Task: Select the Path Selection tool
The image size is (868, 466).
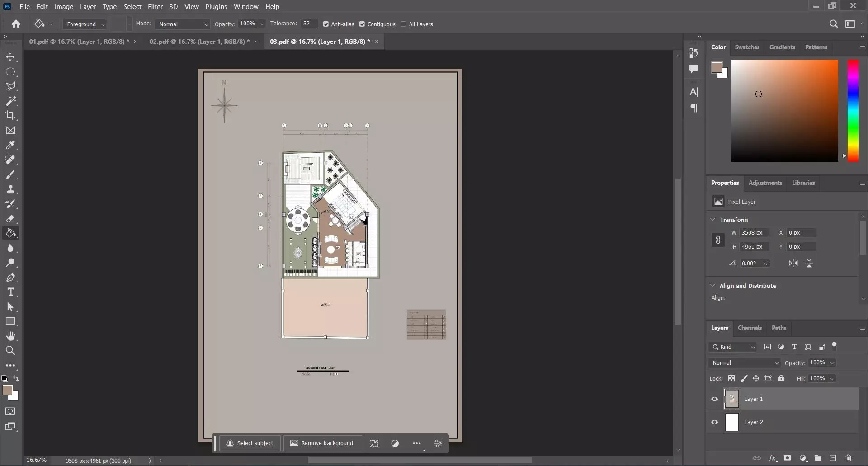Action: pos(10,307)
